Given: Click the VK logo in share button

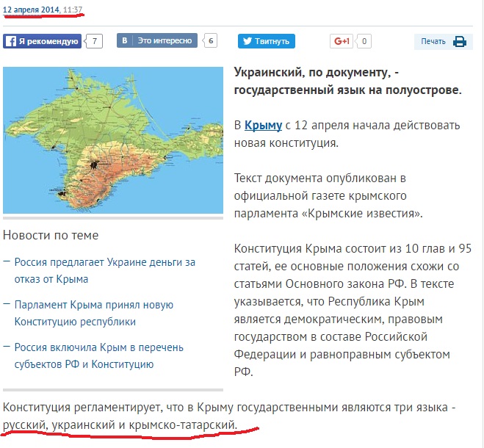Looking at the screenshot, I should (x=125, y=41).
